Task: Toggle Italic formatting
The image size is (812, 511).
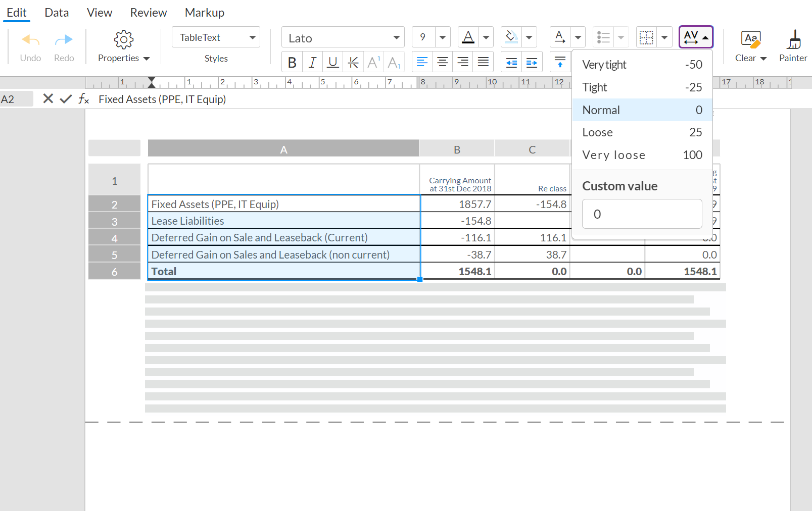Action: [312, 63]
